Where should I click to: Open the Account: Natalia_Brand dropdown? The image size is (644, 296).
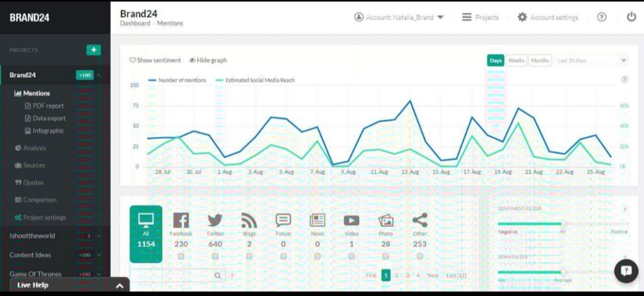coord(399,18)
